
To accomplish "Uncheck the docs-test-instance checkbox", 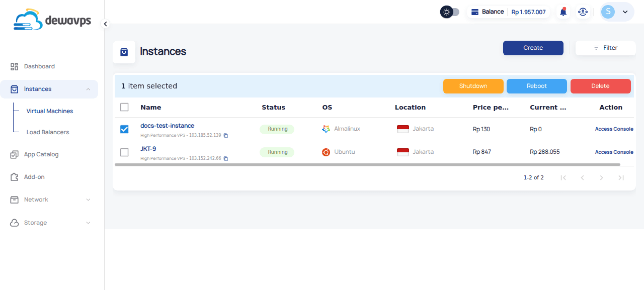I will click(124, 129).
